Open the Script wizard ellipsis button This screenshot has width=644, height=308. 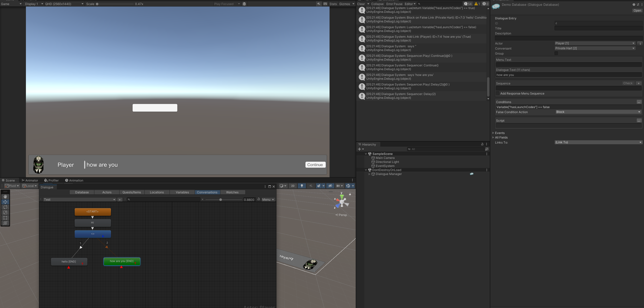pos(639,121)
